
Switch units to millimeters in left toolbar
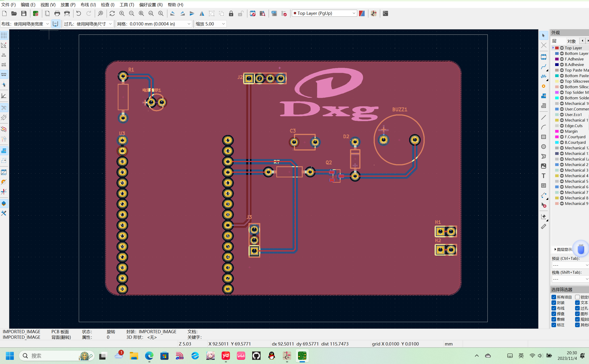point(4,74)
